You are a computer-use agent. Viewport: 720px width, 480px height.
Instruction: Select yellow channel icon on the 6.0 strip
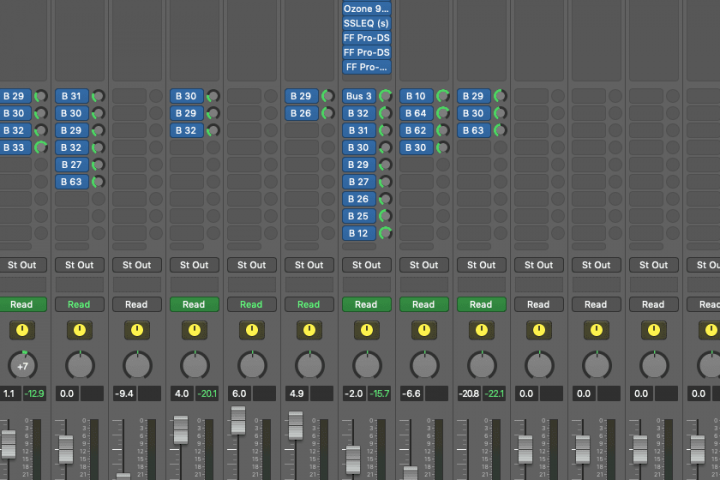pos(251,330)
